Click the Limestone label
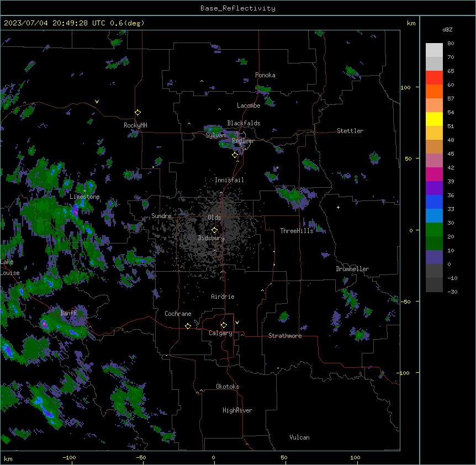 tap(84, 197)
